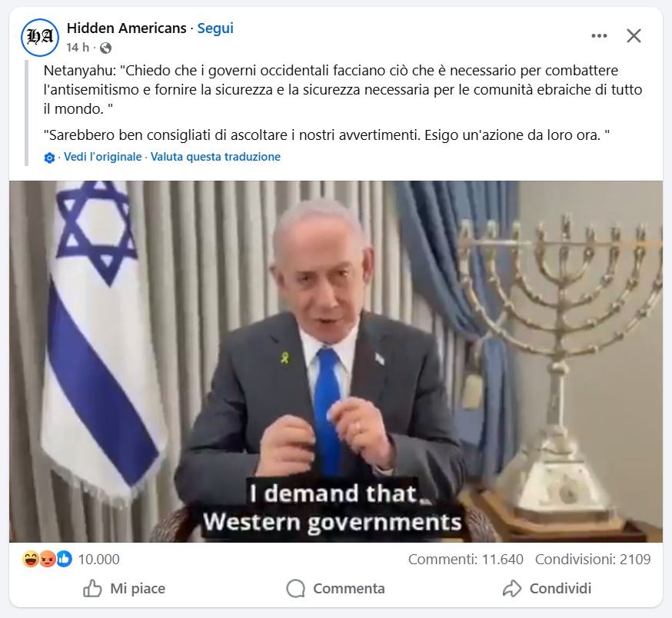Open Condivisioni: 2109 shares list
672x618 pixels.
[593, 560]
